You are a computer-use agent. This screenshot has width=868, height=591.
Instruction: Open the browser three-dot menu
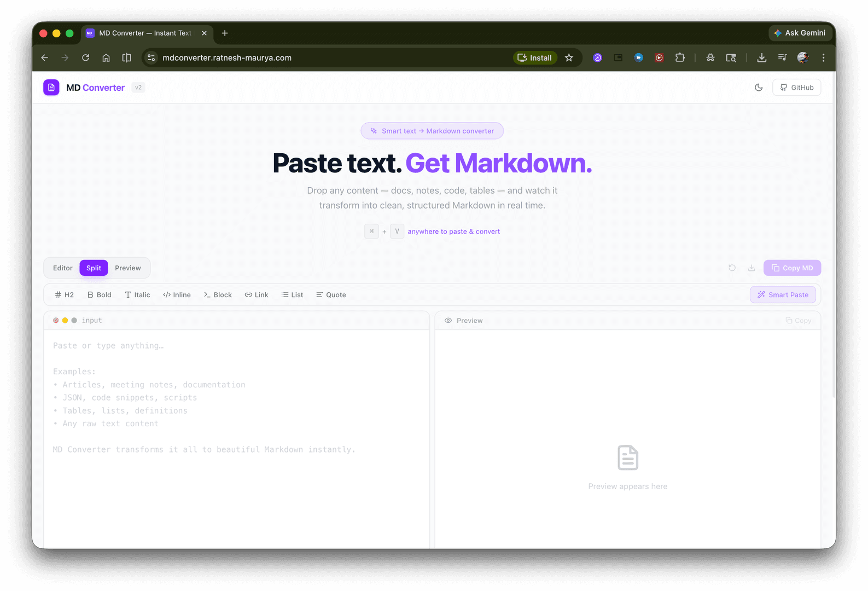tap(823, 57)
